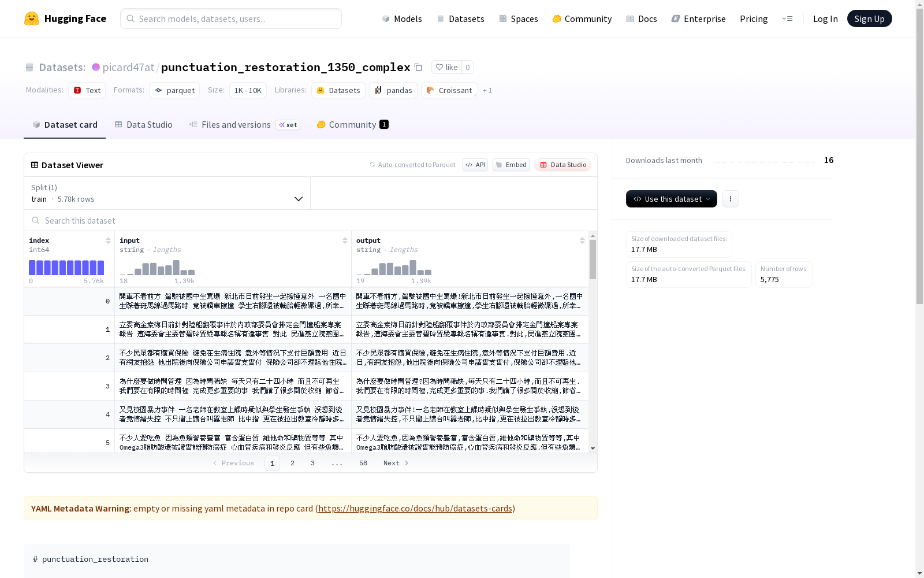Click the index column histogram
The image size is (924, 578).
point(66,268)
